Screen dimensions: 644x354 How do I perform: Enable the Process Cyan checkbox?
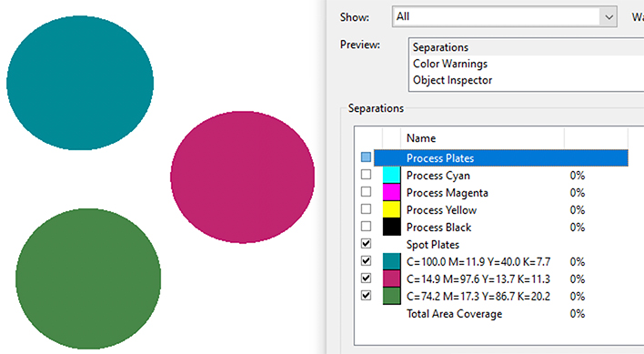point(366,175)
